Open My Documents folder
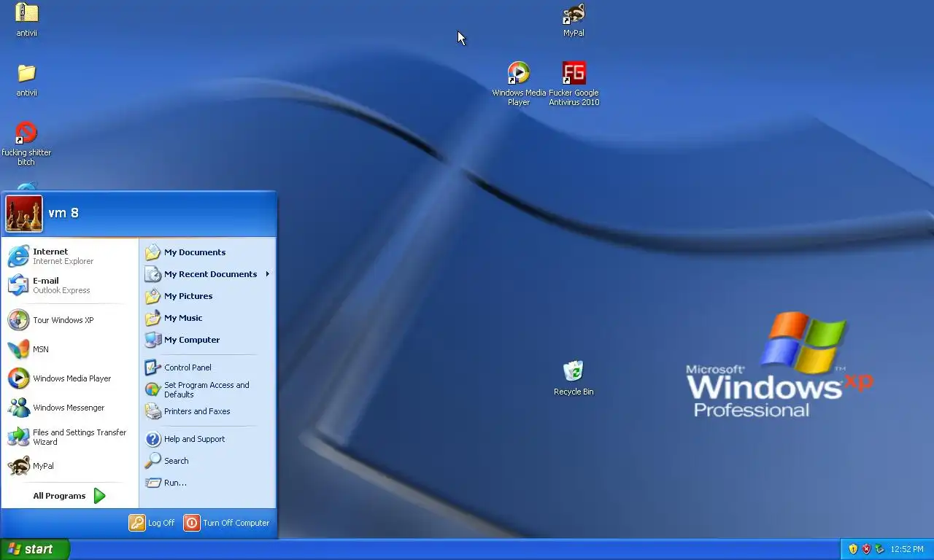The height and width of the screenshot is (560, 934). [x=207, y=252]
